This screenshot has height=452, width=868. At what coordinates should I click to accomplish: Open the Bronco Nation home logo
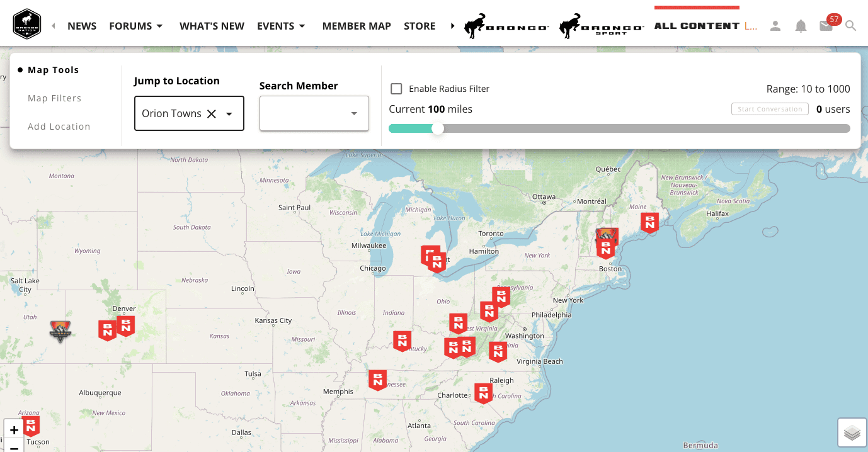point(27,25)
